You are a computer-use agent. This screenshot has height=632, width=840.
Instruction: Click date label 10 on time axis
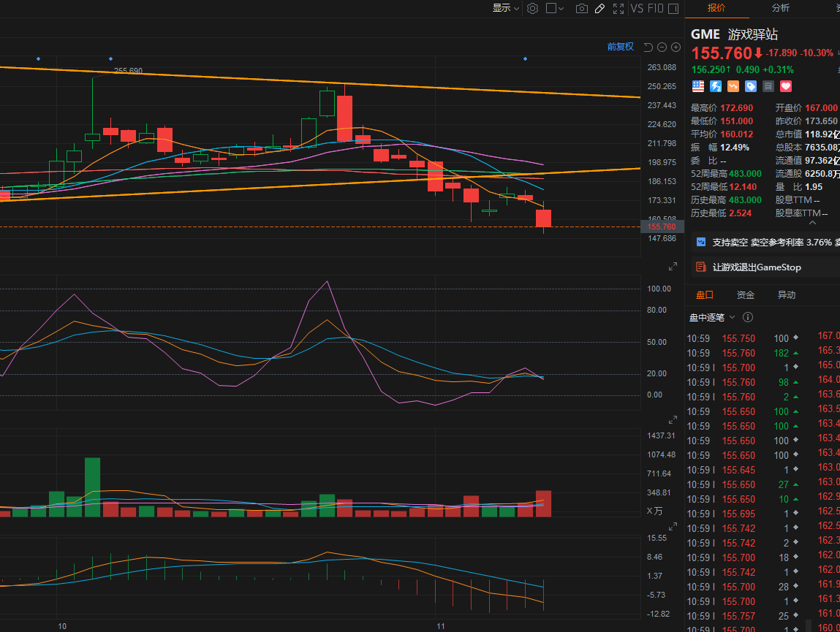point(62,626)
